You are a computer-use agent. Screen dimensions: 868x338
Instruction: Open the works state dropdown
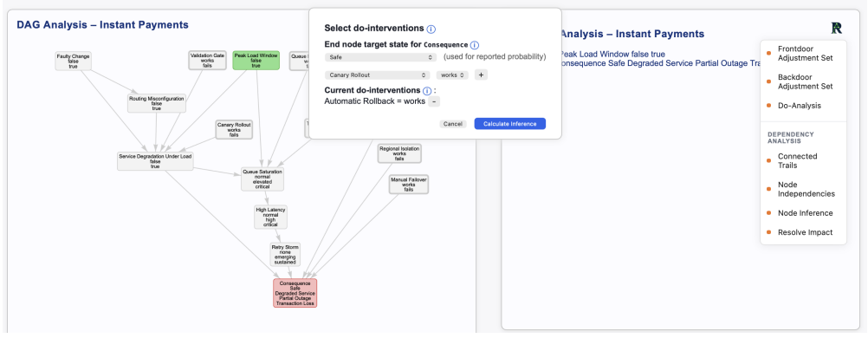[452, 75]
